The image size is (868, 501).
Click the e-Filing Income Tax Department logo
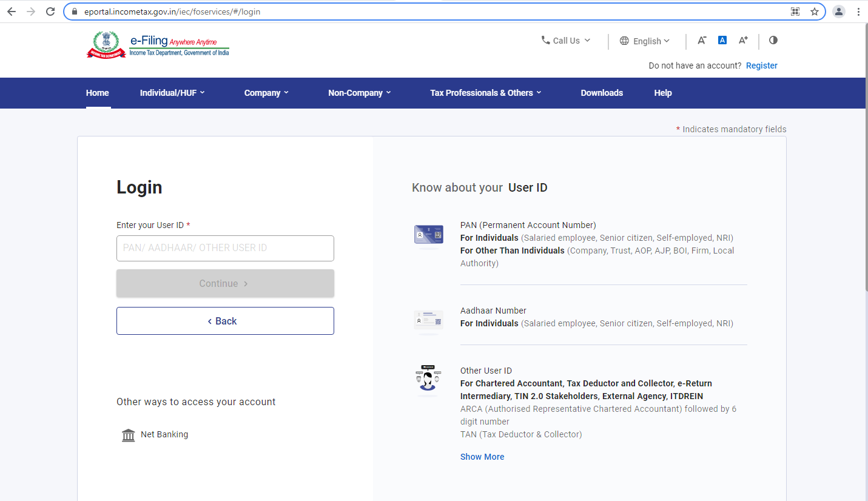(x=158, y=45)
